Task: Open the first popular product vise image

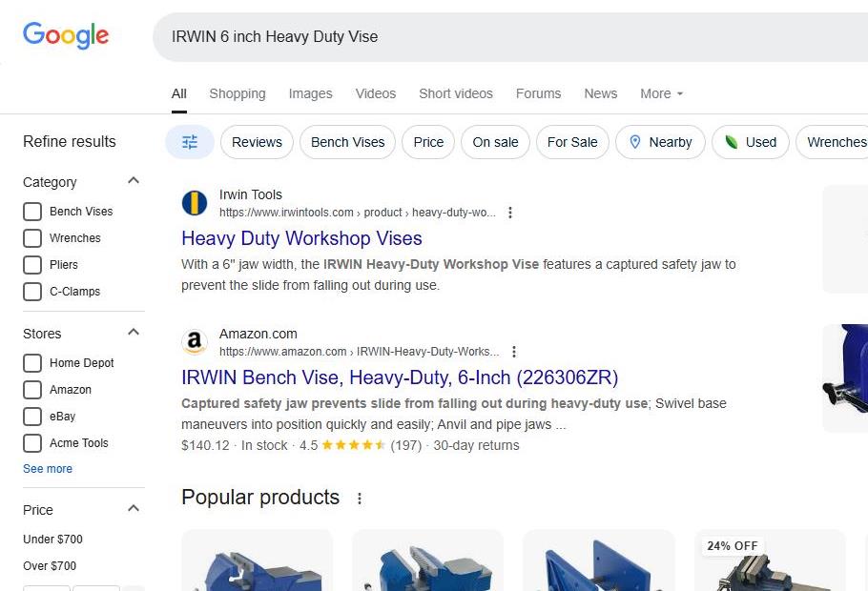Action: pyautogui.click(x=258, y=560)
